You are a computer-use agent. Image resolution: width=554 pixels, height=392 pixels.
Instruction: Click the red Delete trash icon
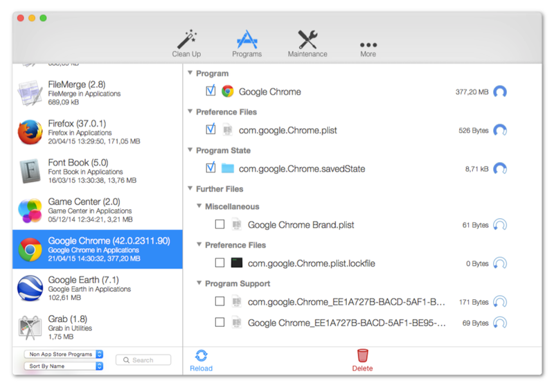click(x=362, y=355)
